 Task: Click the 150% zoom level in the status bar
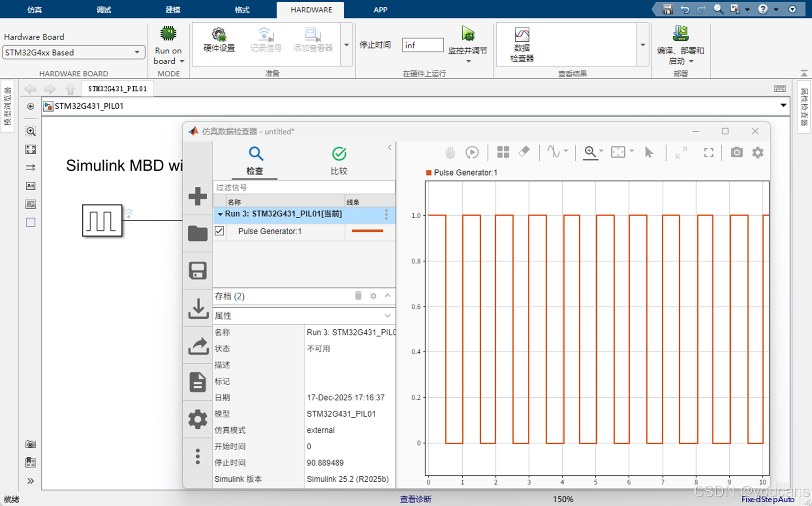click(563, 499)
